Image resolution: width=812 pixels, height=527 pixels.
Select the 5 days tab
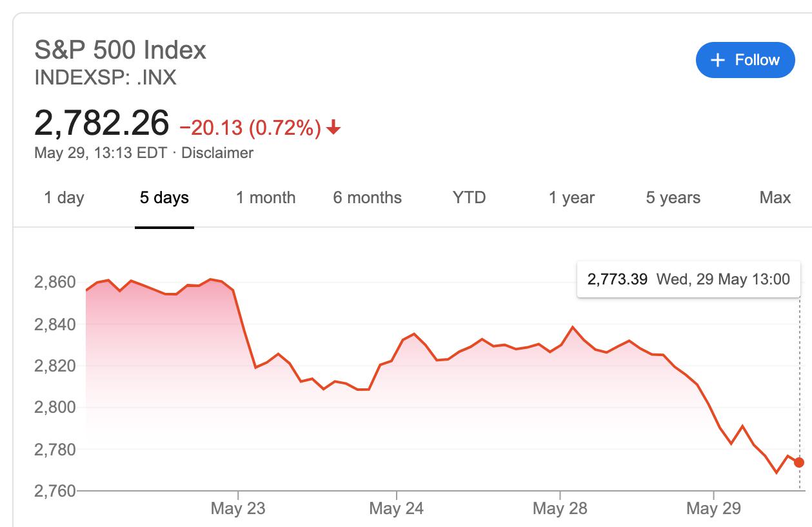coord(164,197)
